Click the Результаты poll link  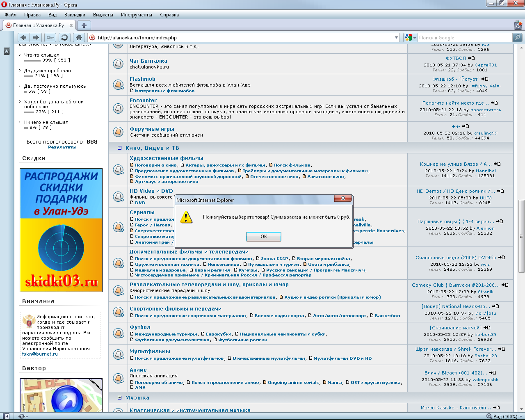(x=62, y=147)
